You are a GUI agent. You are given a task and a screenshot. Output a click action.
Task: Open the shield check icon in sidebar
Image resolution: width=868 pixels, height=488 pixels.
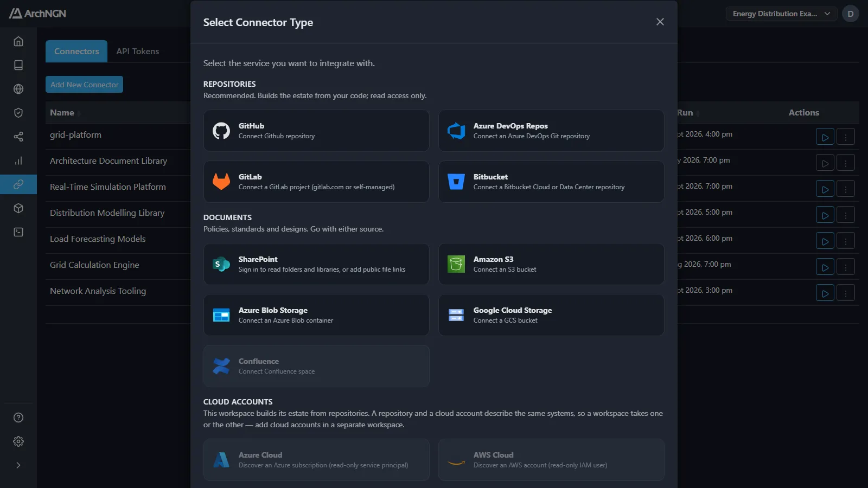[x=18, y=113]
